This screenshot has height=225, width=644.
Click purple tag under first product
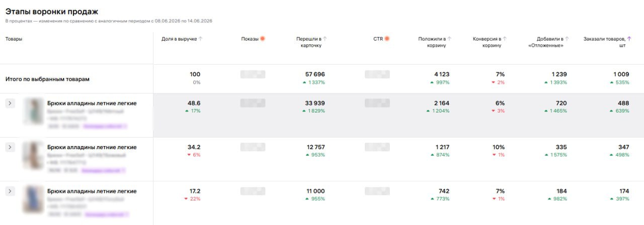[x=105, y=128]
